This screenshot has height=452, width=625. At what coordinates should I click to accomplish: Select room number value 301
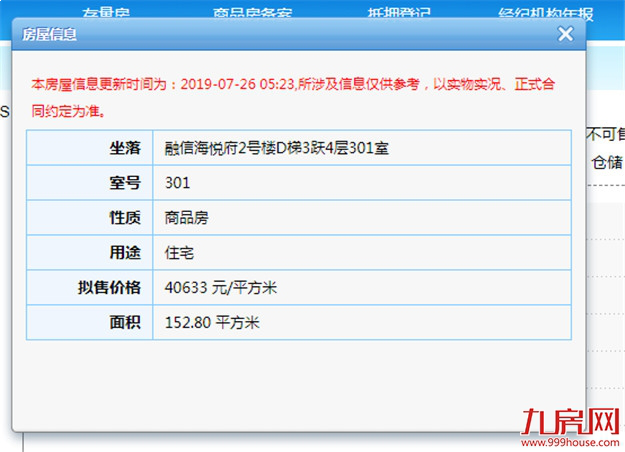[177, 183]
